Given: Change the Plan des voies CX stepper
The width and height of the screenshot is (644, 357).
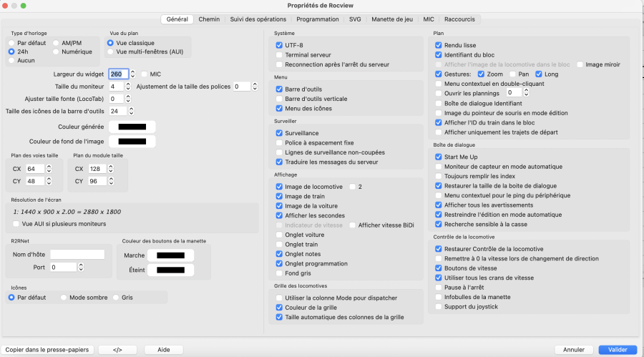Looking at the screenshot, I should (x=49, y=169).
